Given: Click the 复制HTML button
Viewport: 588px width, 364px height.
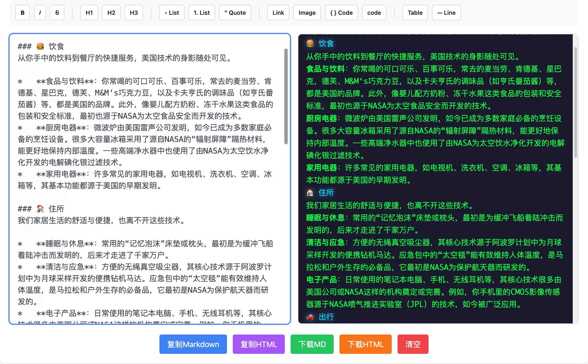Looking at the screenshot, I should tap(259, 344).
